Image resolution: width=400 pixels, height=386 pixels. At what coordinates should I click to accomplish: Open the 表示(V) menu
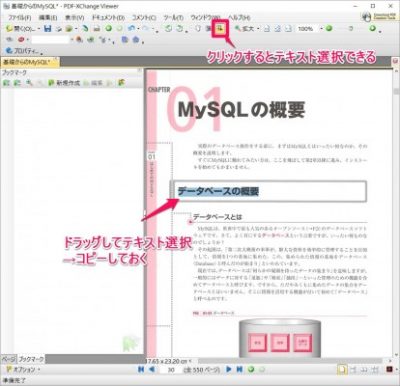coord(74,17)
